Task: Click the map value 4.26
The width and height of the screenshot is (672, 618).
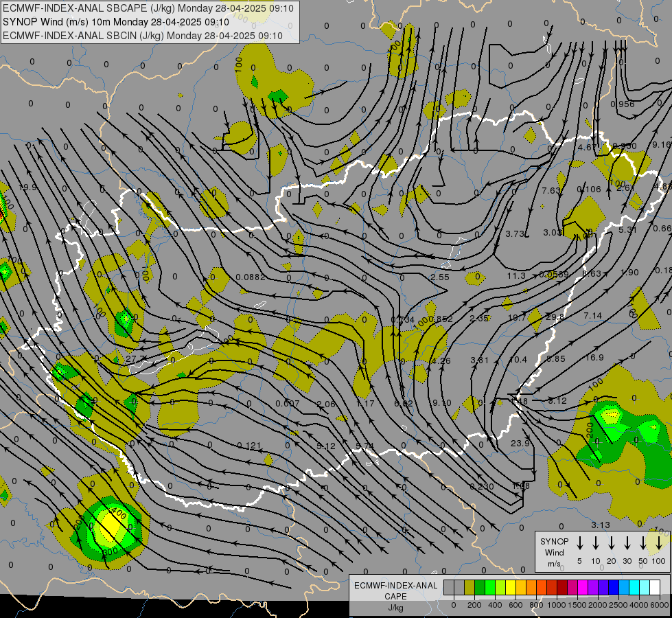Action: [x=441, y=360]
